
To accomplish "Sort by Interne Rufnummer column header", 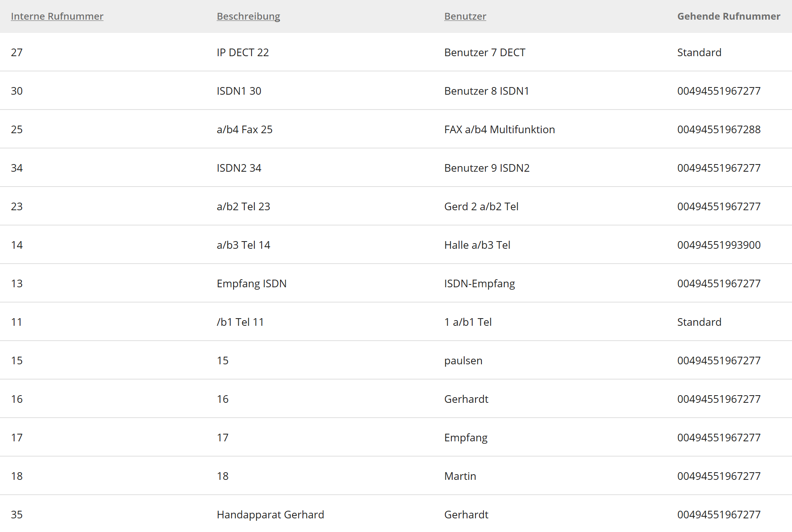I will point(57,16).
